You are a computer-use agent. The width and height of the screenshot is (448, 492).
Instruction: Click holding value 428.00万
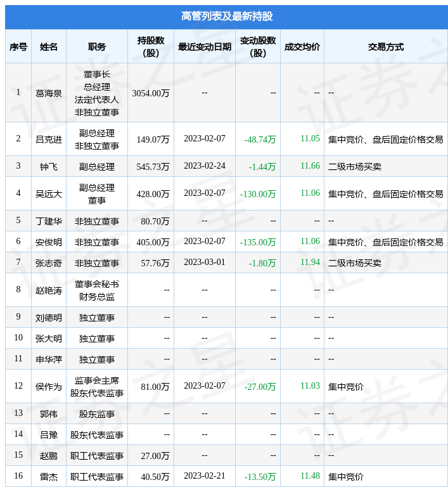(153, 194)
